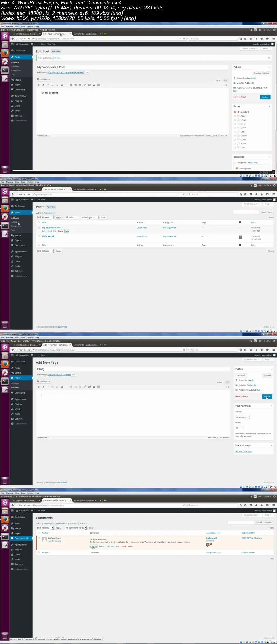Collapse Page Attributes panel in Add New Page
The height and width of the screenshot is (644, 277).
click(x=271, y=406)
